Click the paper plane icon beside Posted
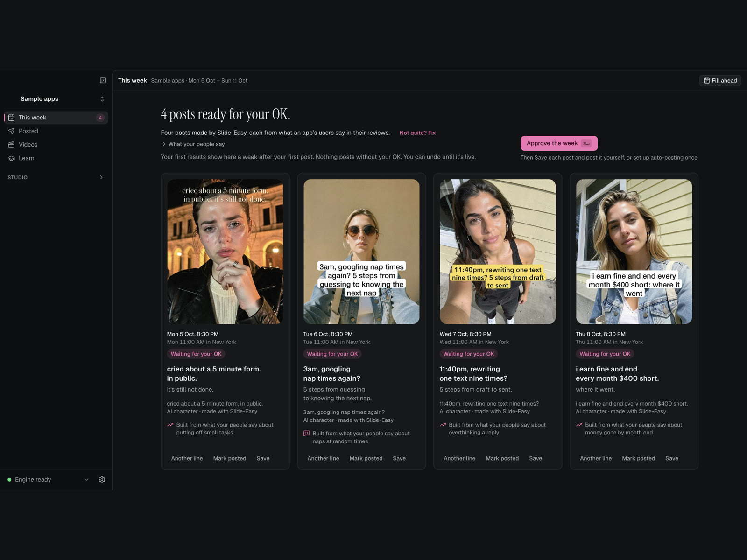The height and width of the screenshot is (560, 747). click(x=11, y=131)
